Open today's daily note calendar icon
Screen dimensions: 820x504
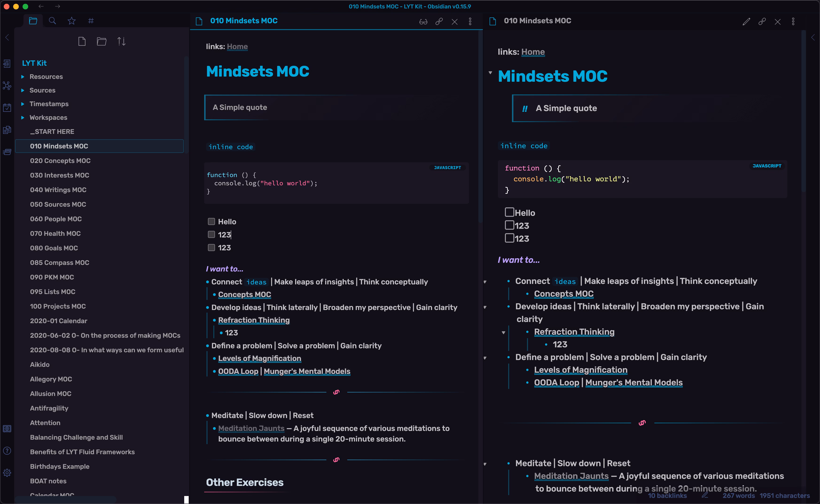(7, 107)
